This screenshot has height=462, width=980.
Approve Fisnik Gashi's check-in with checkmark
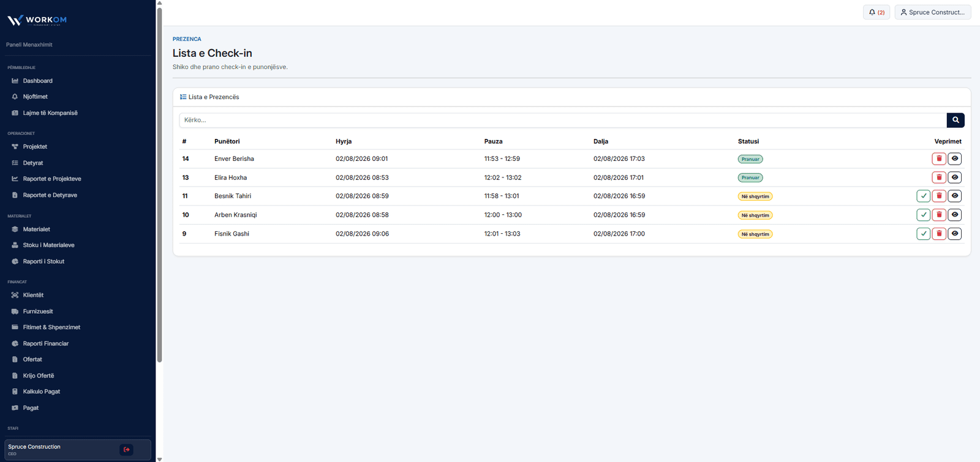pos(924,234)
